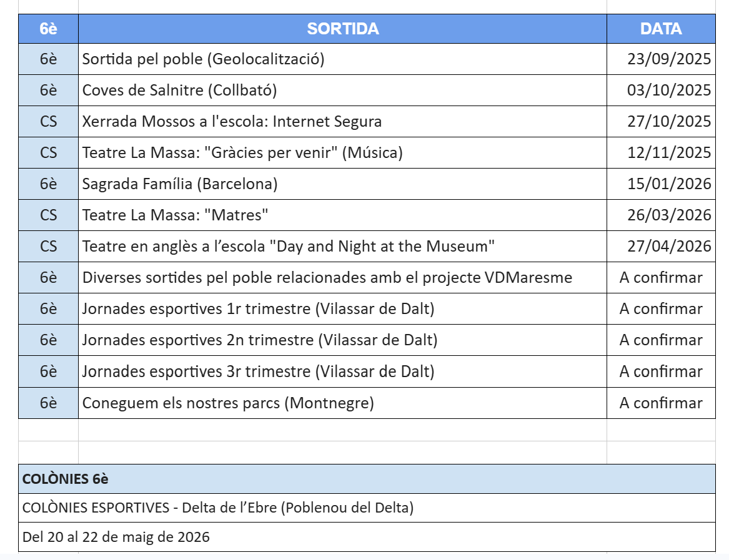This screenshot has height=560, width=729.
Task: Click the Jornades esportives 3r trimestre cell
Action: pos(342,371)
